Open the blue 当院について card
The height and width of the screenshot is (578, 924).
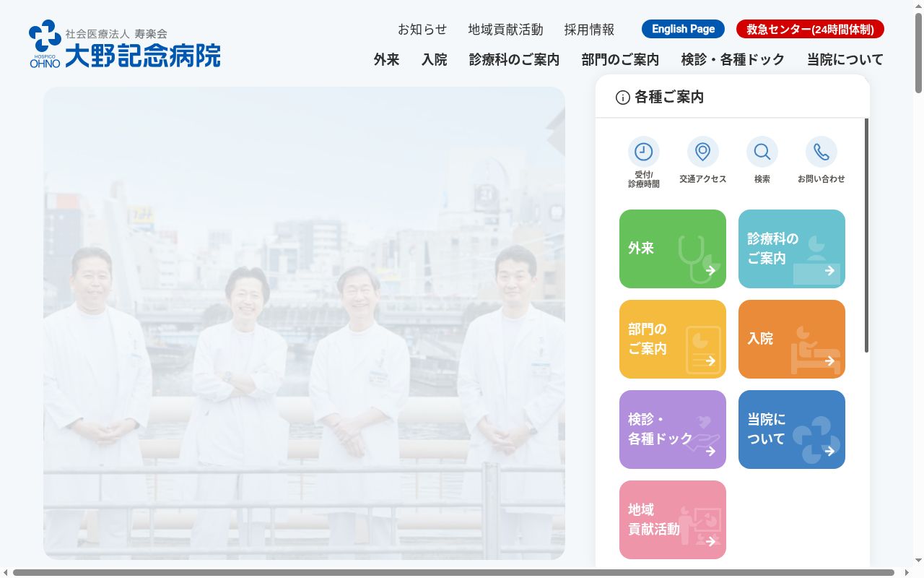(792, 429)
